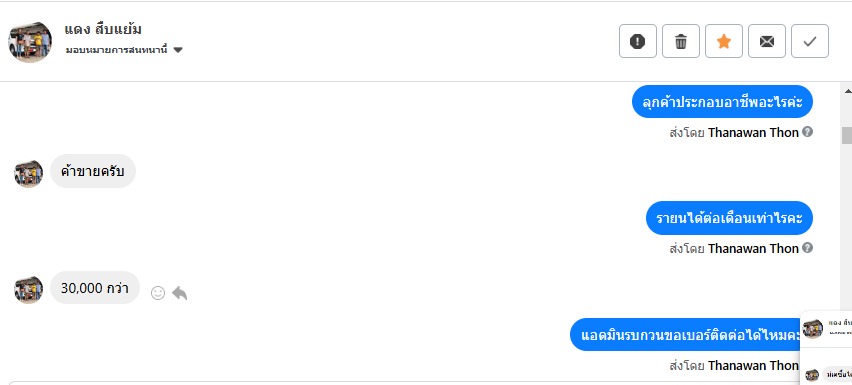The width and height of the screenshot is (852, 385).
Task: Click the avatar beside the 'ค้าขายครับ' message
Action: pyautogui.click(x=28, y=174)
